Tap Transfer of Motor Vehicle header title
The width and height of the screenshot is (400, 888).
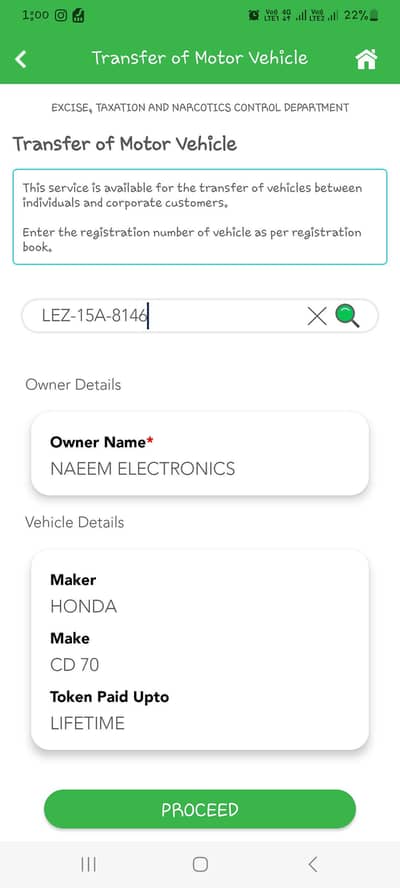(x=200, y=58)
